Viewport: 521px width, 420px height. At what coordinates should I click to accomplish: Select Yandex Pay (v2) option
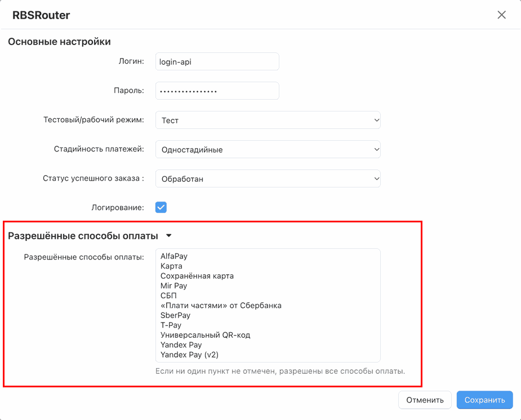(268, 355)
